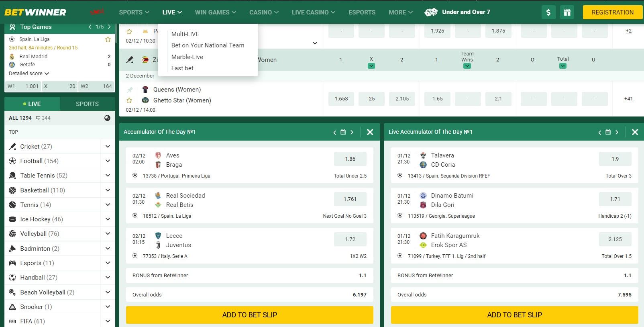Star the Queens vs Ghetto Star match
The width and height of the screenshot is (644, 327).
[129, 100]
